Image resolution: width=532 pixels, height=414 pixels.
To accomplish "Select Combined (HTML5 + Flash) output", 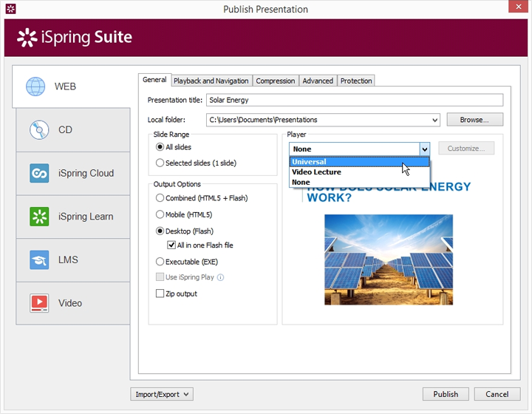I will pyautogui.click(x=160, y=198).
